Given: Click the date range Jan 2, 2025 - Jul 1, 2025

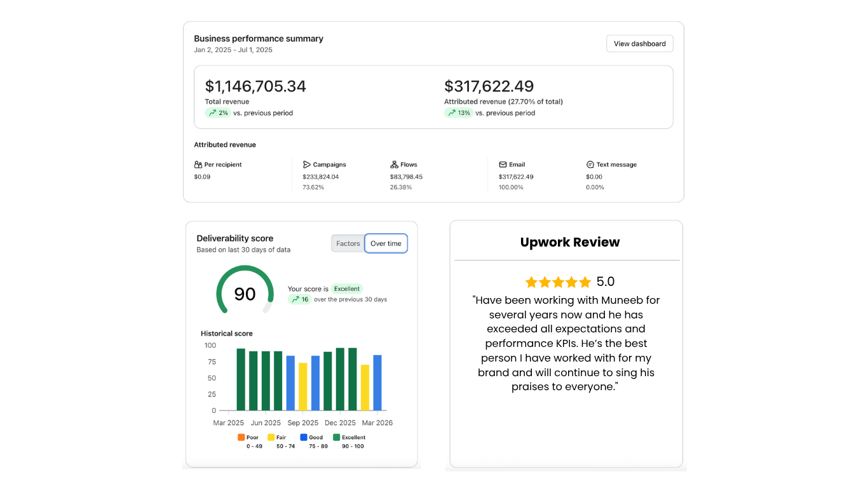Looking at the screenshot, I should [233, 50].
